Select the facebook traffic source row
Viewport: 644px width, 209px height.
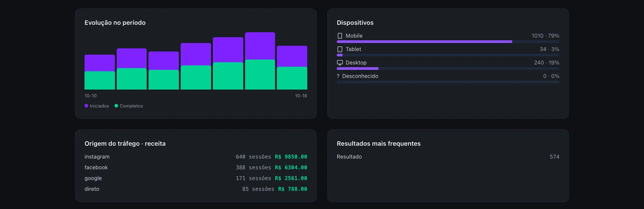pos(196,168)
